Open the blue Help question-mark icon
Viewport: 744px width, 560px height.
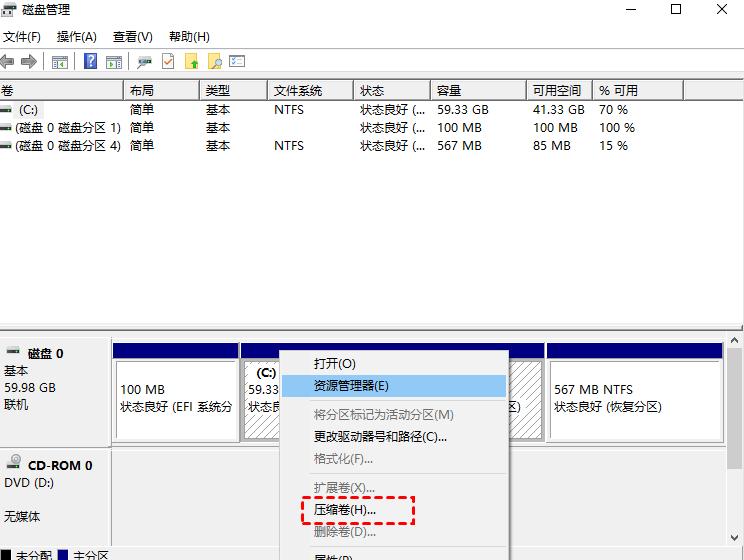90,61
